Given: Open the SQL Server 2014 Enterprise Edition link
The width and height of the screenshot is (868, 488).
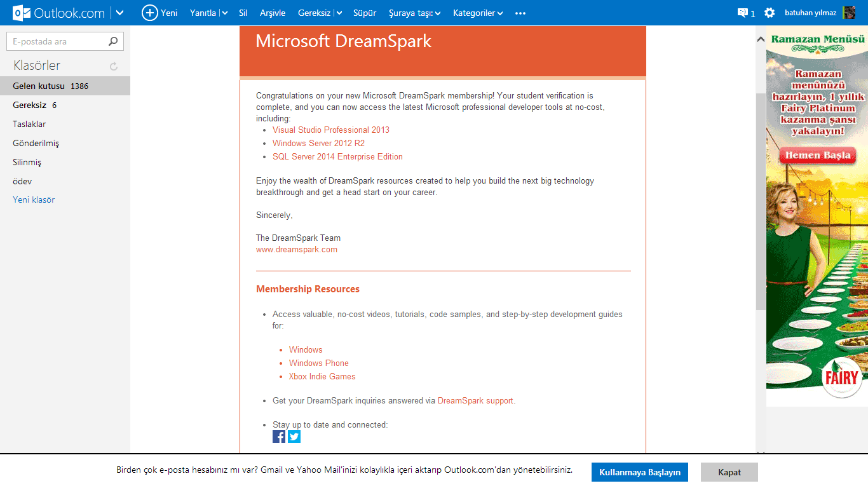Looking at the screenshot, I should tap(337, 156).
